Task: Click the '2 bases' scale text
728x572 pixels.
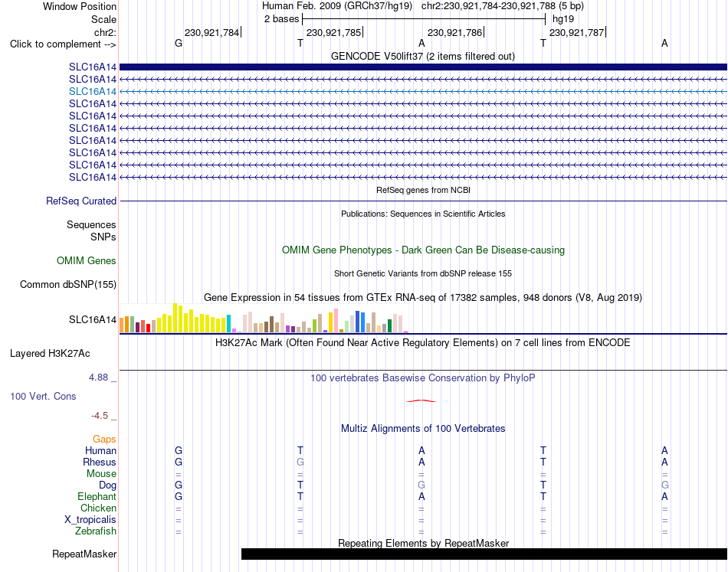Action: pyautogui.click(x=281, y=19)
